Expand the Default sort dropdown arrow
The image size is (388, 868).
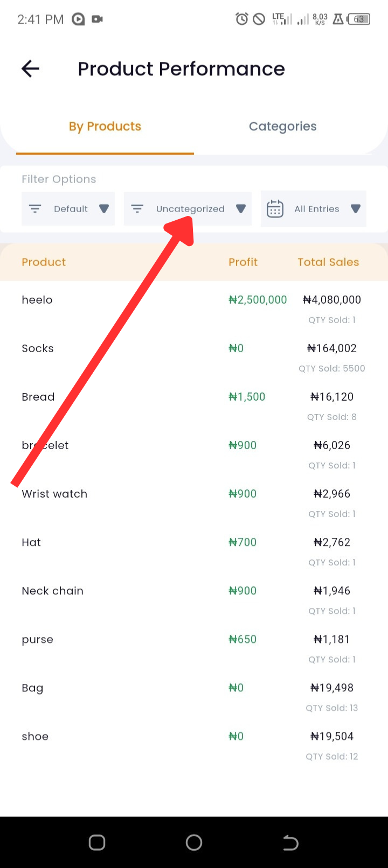(x=104, y=209)
